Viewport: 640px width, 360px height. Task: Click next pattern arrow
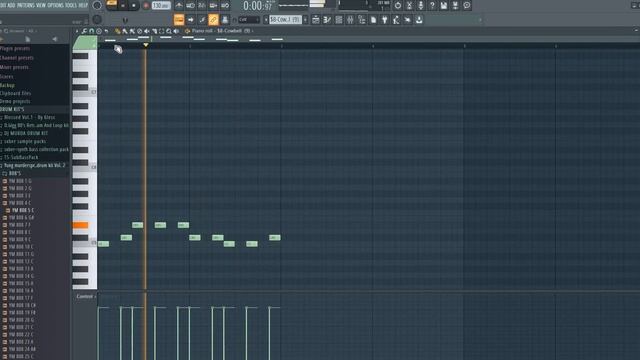click(305, 20)
